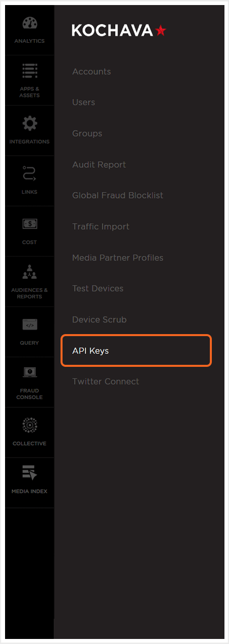Open the Collective dotted-circle icon
This screenshot has height=644, width=229.
click(30, 425)
